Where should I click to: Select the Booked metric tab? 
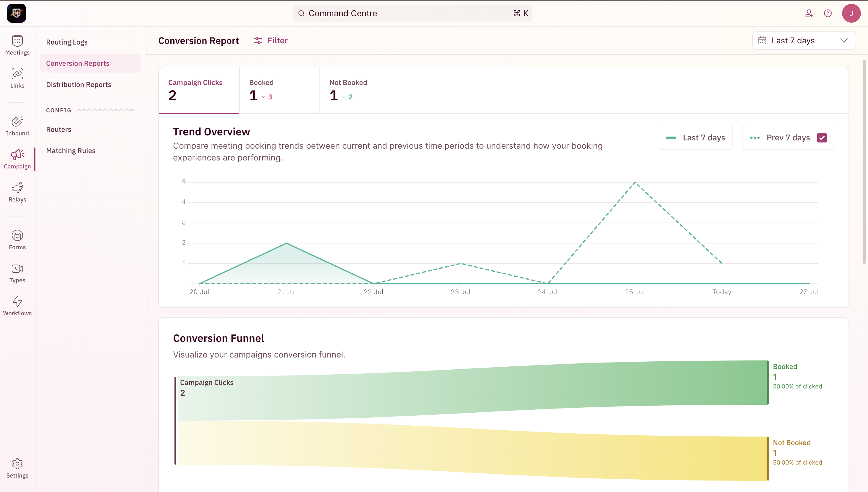[279, 90]
